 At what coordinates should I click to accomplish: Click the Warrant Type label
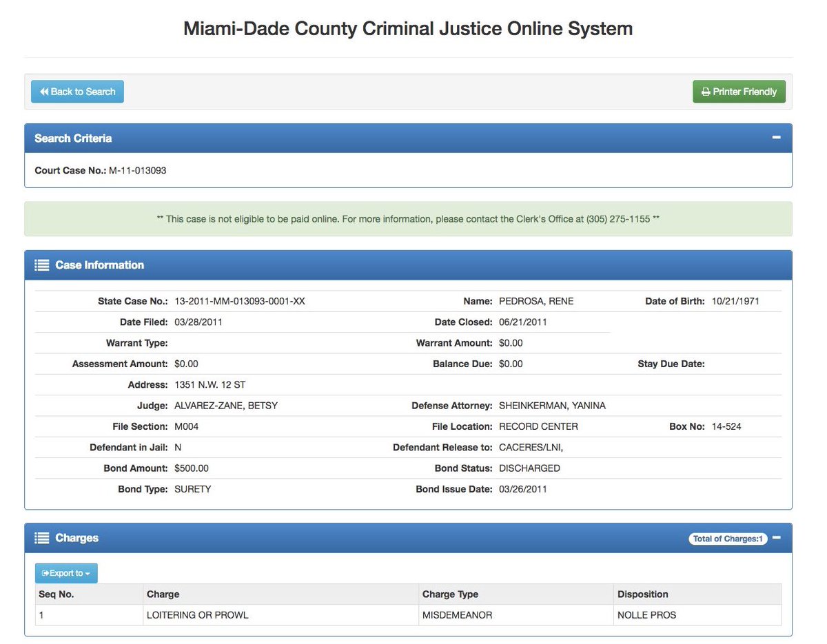(136, 343)
